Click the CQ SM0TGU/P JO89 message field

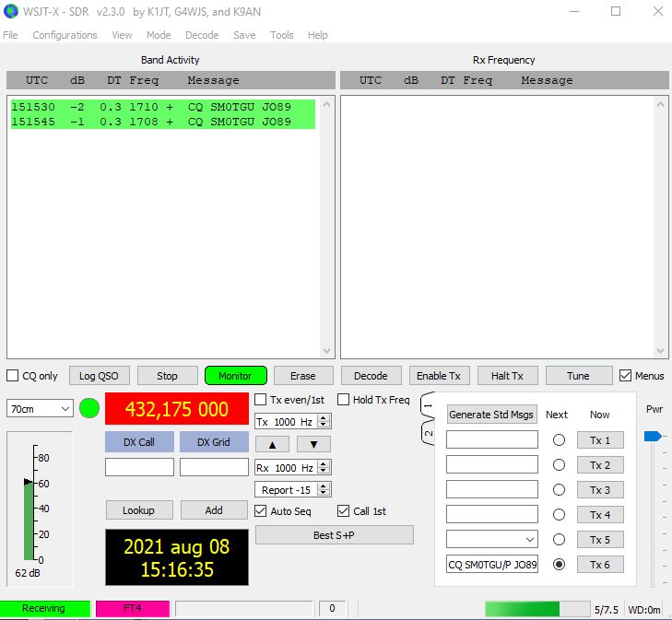(x=492, y=565)
